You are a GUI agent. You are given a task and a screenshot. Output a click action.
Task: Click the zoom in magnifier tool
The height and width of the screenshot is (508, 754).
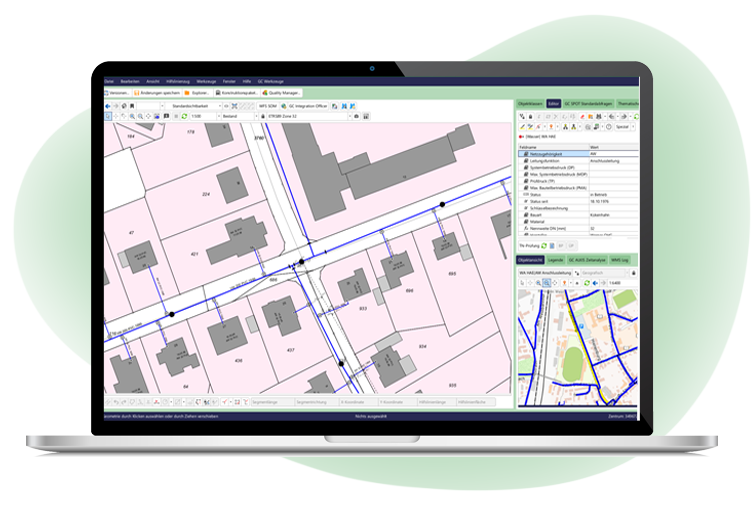pos(131,116)
